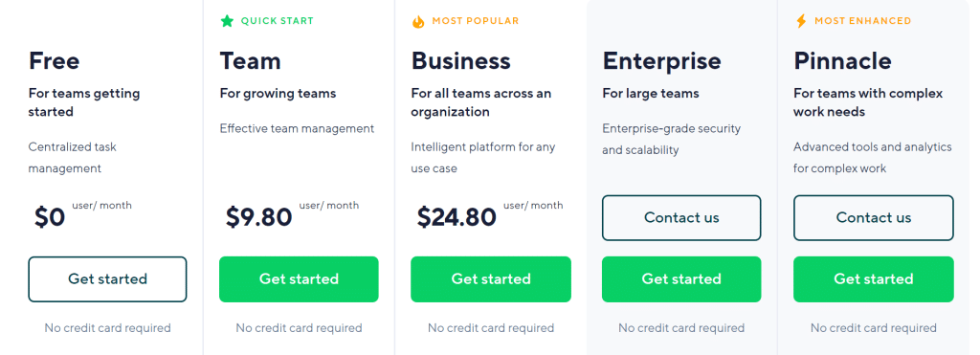The image size is (980, 355).
Task: Click Contact us in the Enterprise column
Action: tap(681, 218)
